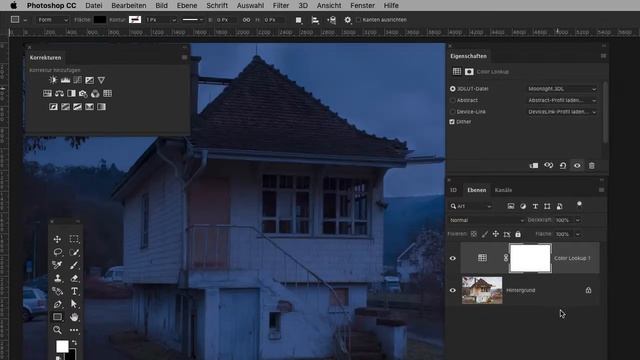Viewport: 640px width, 360px height.
Task: Add a Threshold adjustment in Korrekturen
Action: click(x=78, y=107)
